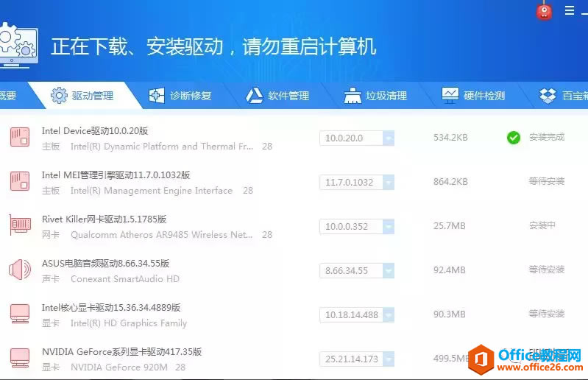Click 等待安装 status for ASUS audio driver
588x380 pixels.
coord(547,270)
